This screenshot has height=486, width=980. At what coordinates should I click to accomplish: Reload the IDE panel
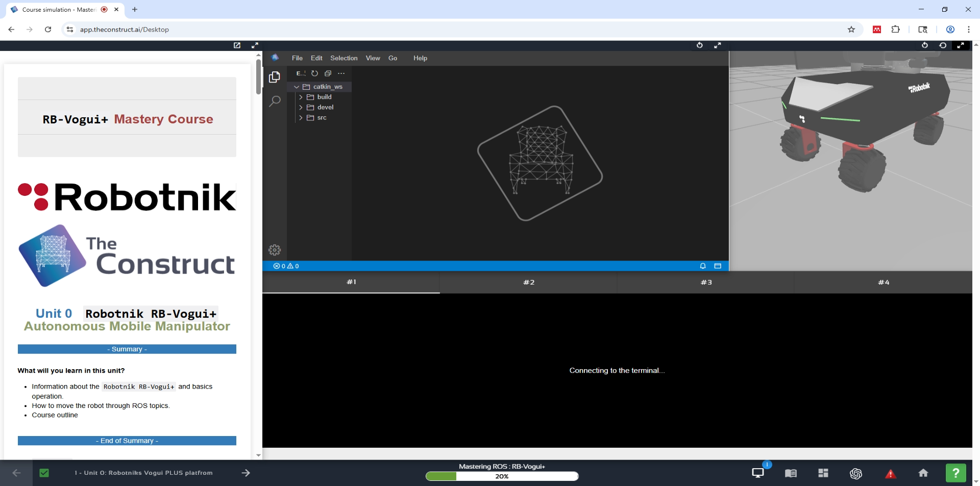700,45
